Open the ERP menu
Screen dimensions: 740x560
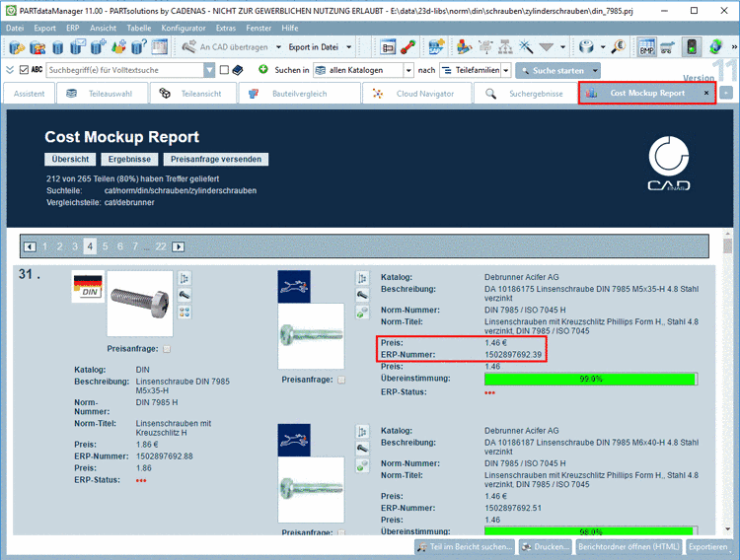pos(73,29)
